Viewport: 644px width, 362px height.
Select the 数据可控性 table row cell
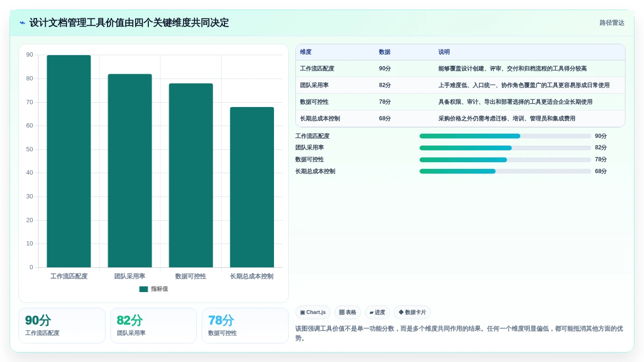pos(314,102)
